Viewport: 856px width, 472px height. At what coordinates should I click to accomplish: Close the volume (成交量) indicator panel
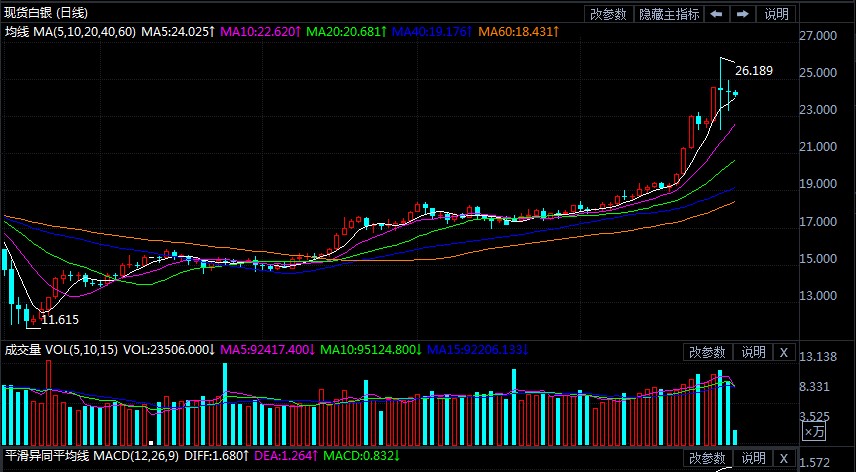pos(784,352)
